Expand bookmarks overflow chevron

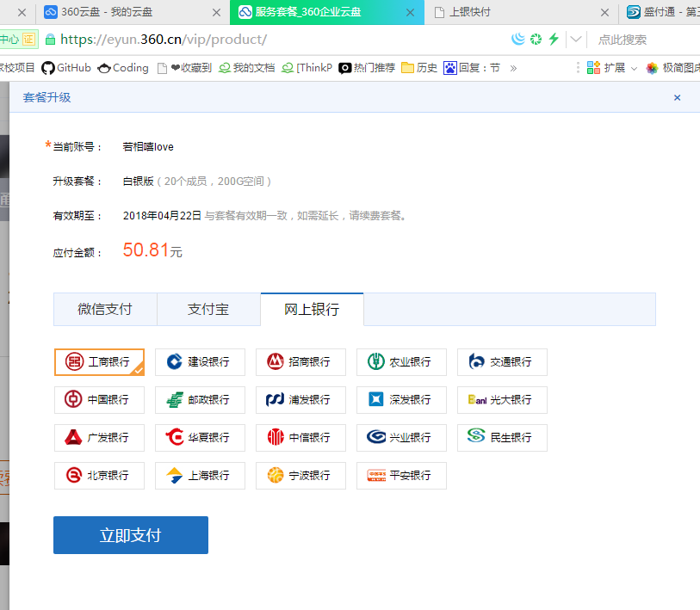pos(513,68)
